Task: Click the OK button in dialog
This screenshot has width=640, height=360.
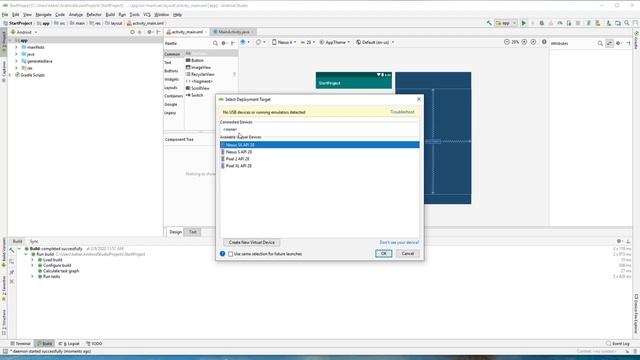Action: 383,253
